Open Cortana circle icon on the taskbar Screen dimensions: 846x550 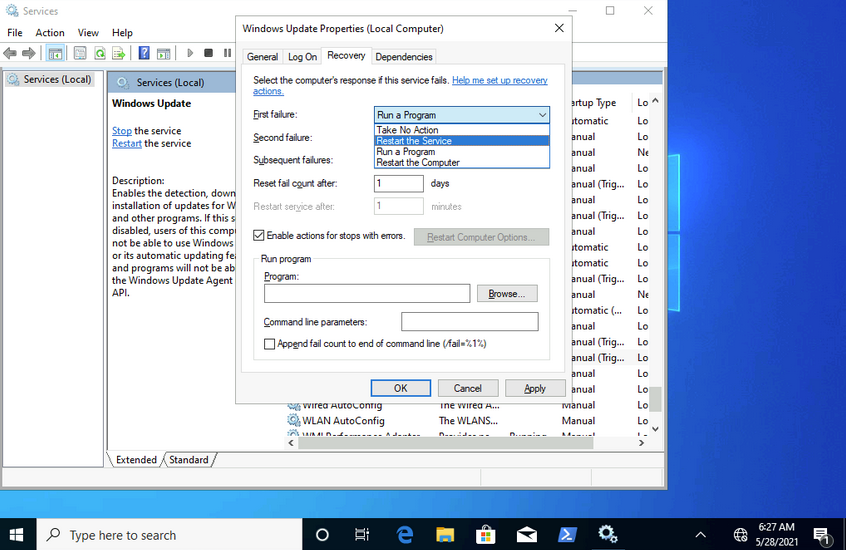pyautogui.click(x=322, y=534)
